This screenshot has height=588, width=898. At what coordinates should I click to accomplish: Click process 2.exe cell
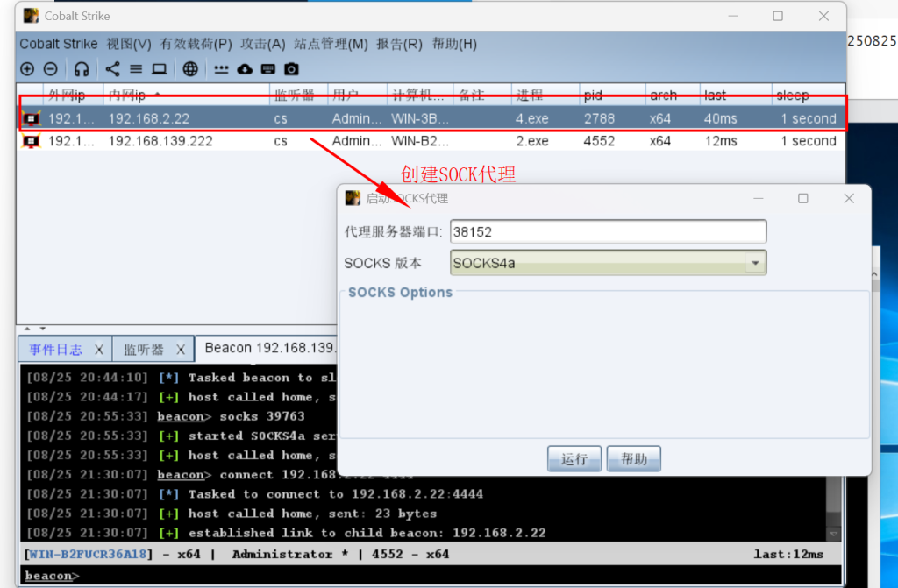click(532, 141)
